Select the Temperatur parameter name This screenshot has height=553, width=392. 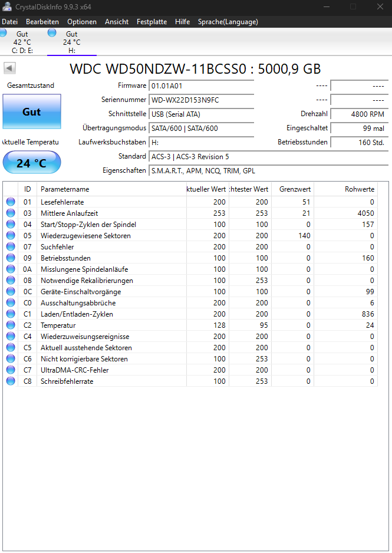tap(58, 325)
